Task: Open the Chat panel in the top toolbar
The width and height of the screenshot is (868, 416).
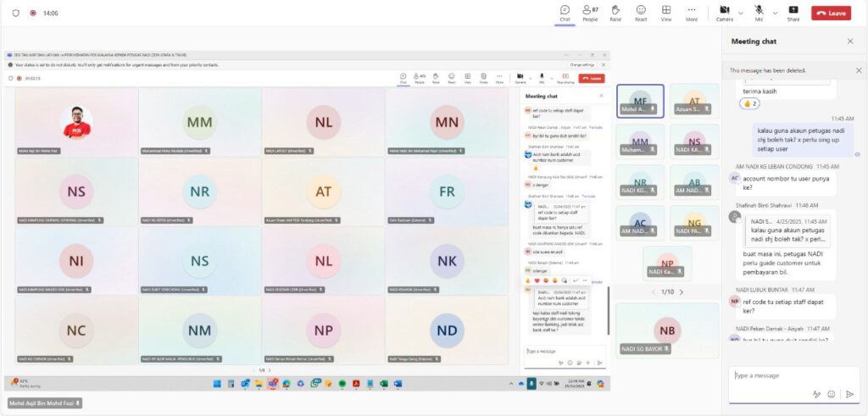Action: point(565,12)
